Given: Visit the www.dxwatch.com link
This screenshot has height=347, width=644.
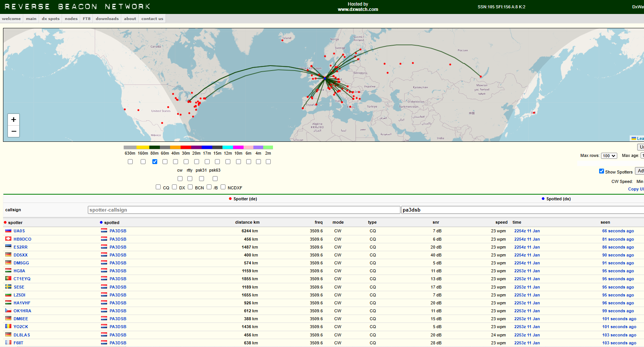Looking at the screenshot, I should (x=357, y=9).
